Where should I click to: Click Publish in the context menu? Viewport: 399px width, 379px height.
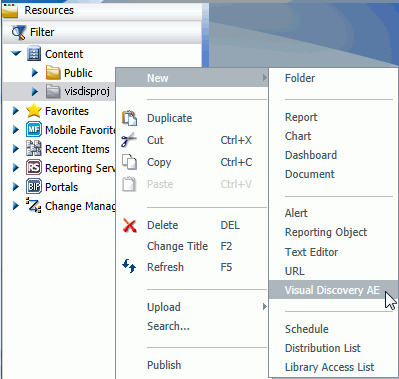point(164,365)
